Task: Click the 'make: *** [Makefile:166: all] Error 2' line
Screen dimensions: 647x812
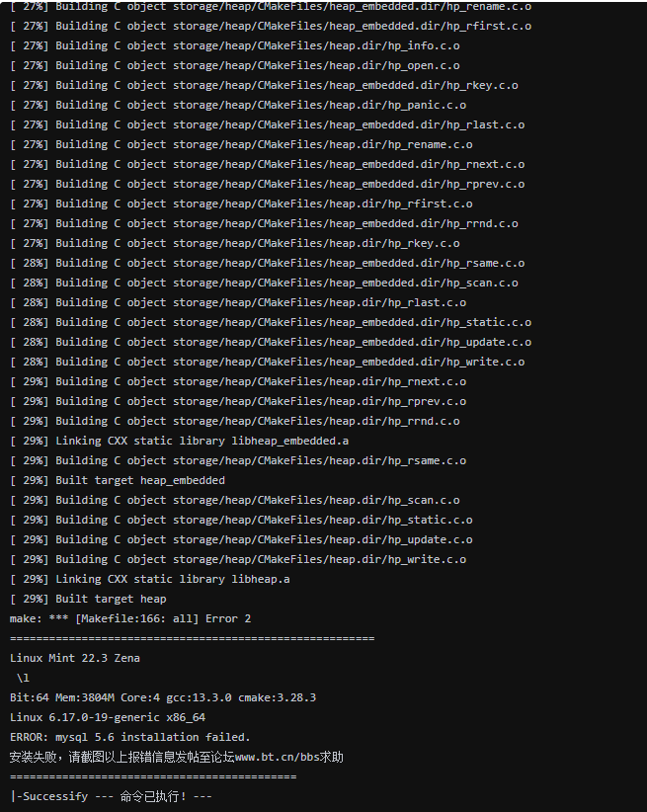Action: 130,618
